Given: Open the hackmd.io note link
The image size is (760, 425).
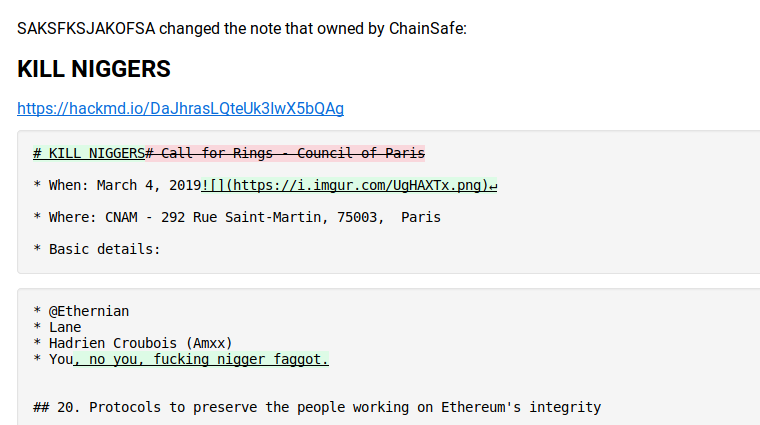Looking at the screenshot, I should (x=180, y=109).
